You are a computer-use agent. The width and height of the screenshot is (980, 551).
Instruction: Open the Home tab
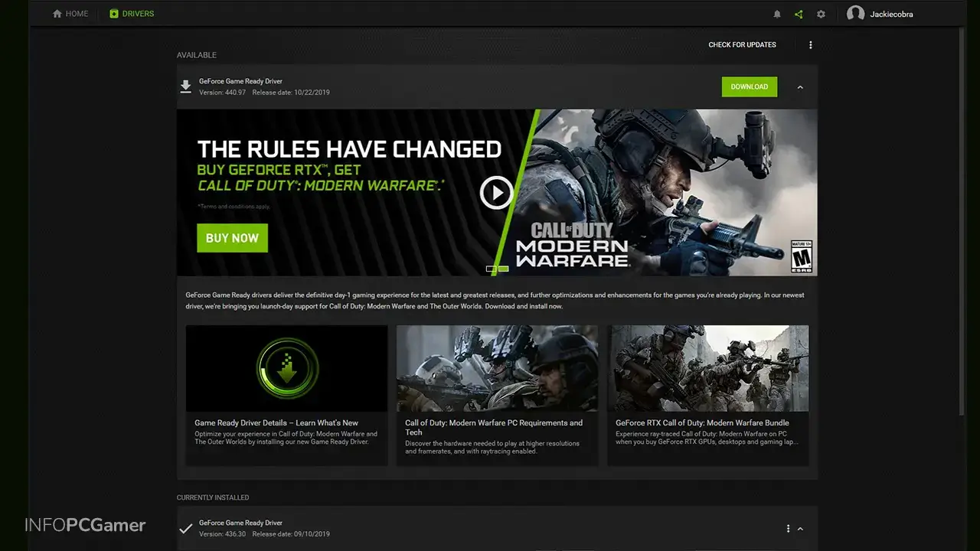70,14
